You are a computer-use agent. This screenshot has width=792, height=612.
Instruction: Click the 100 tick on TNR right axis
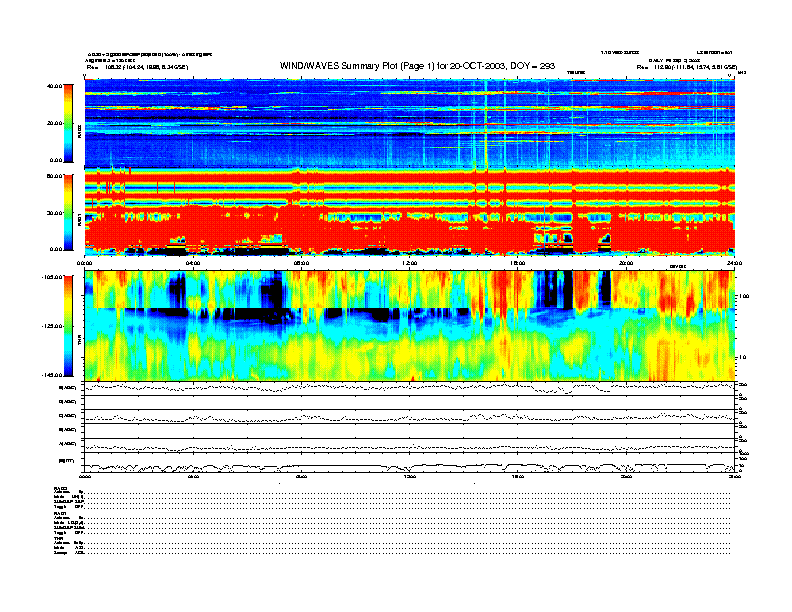[745, 296]
